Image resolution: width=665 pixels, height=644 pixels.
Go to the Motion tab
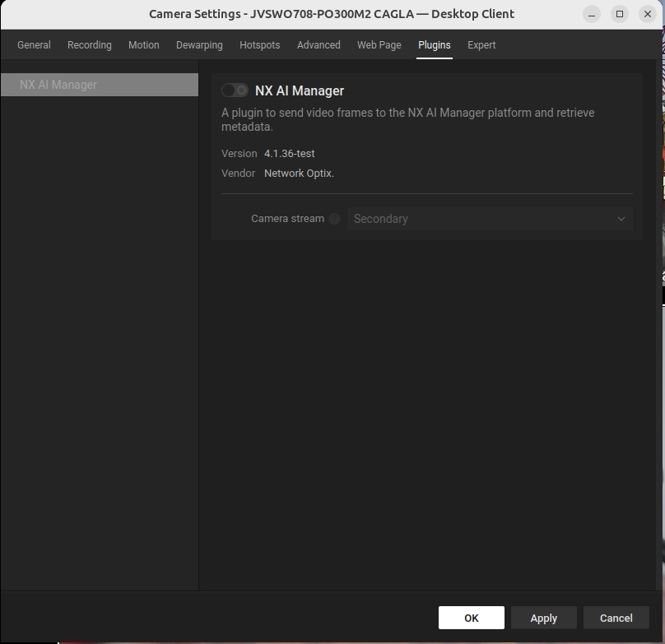(143, 45)
